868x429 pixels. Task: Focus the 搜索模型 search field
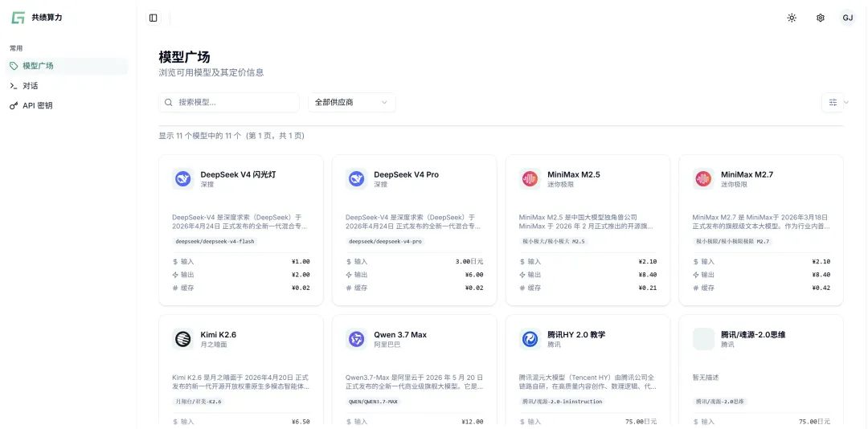click(229, 102)
